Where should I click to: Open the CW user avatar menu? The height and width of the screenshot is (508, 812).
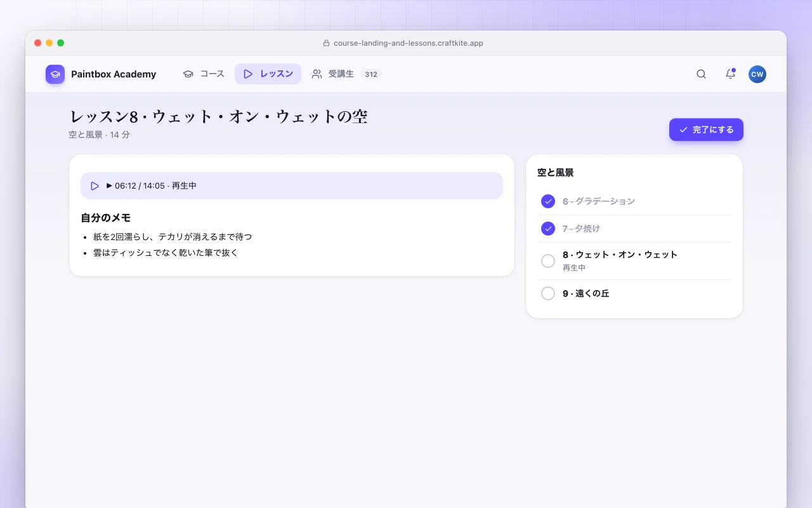coord(757,74)
